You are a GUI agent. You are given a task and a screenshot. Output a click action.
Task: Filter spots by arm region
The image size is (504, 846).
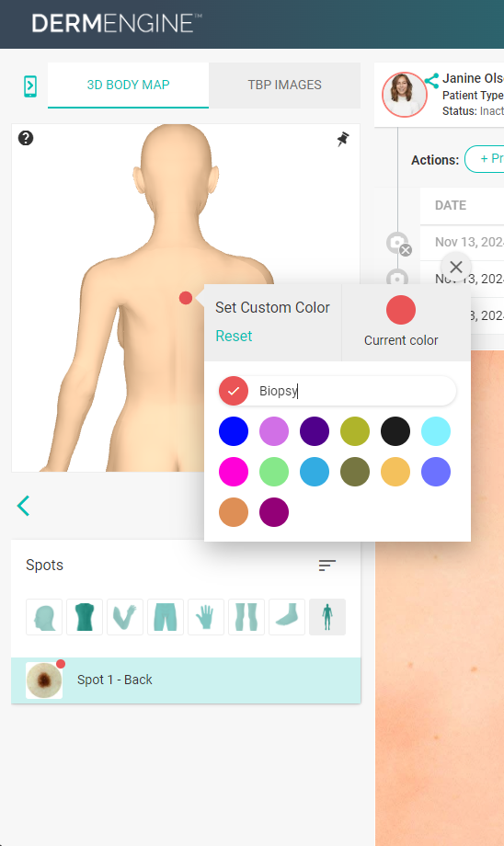(x=125, y=617)
